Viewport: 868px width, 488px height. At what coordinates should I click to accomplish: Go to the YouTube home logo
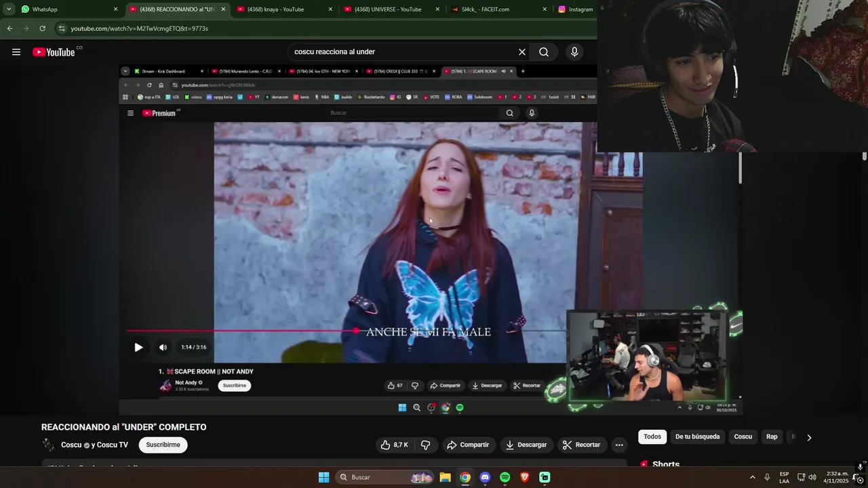[54, 52]
